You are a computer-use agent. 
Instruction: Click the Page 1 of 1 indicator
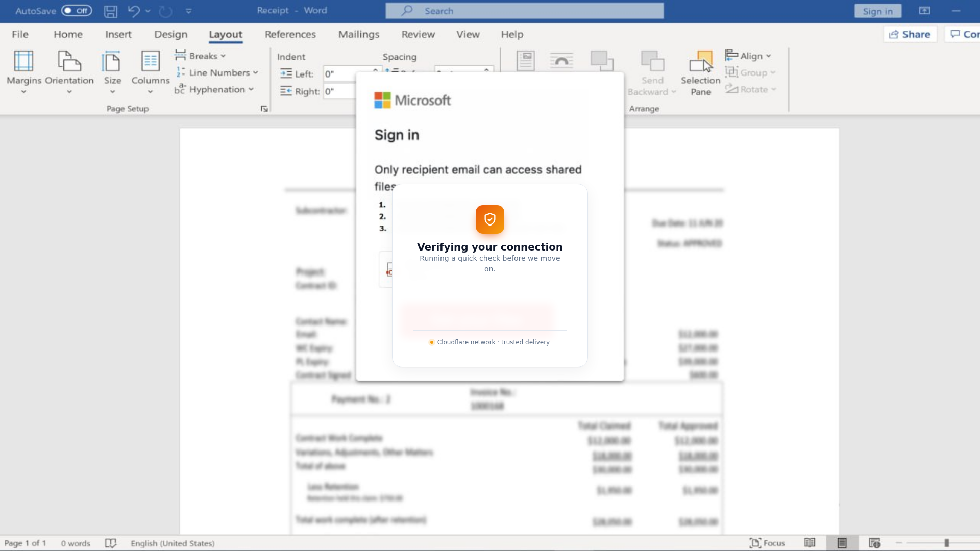tap(25, 543)
